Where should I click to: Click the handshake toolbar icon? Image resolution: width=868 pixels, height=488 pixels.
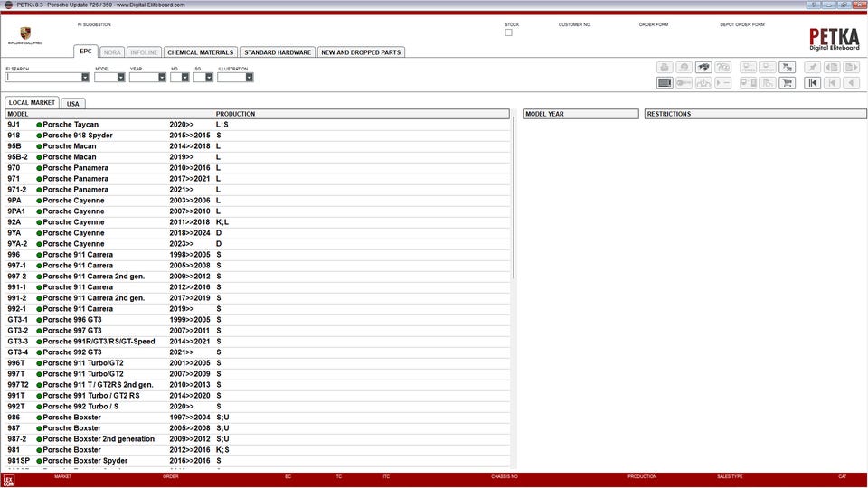click(703, 67)
